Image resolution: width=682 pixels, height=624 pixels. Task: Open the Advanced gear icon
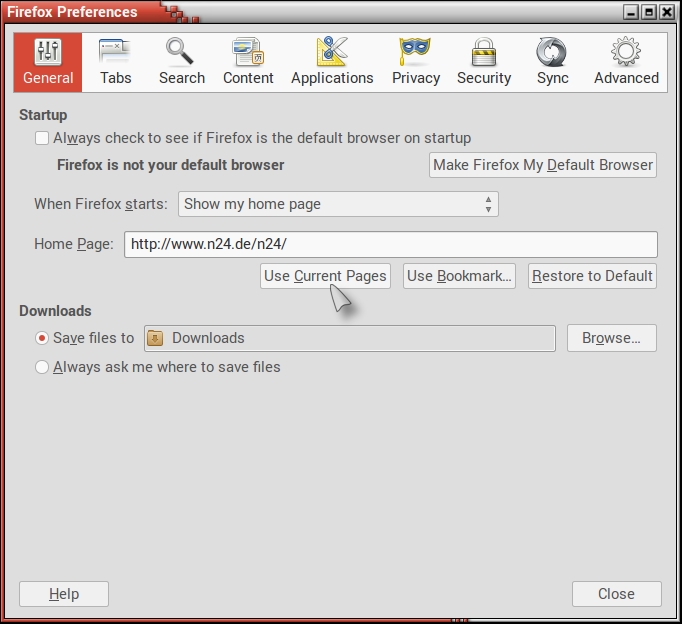(x=626, y=51)
